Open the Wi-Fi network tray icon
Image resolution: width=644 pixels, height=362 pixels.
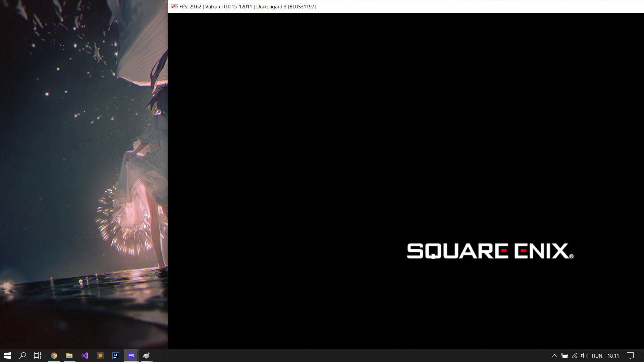click(575, 356)
